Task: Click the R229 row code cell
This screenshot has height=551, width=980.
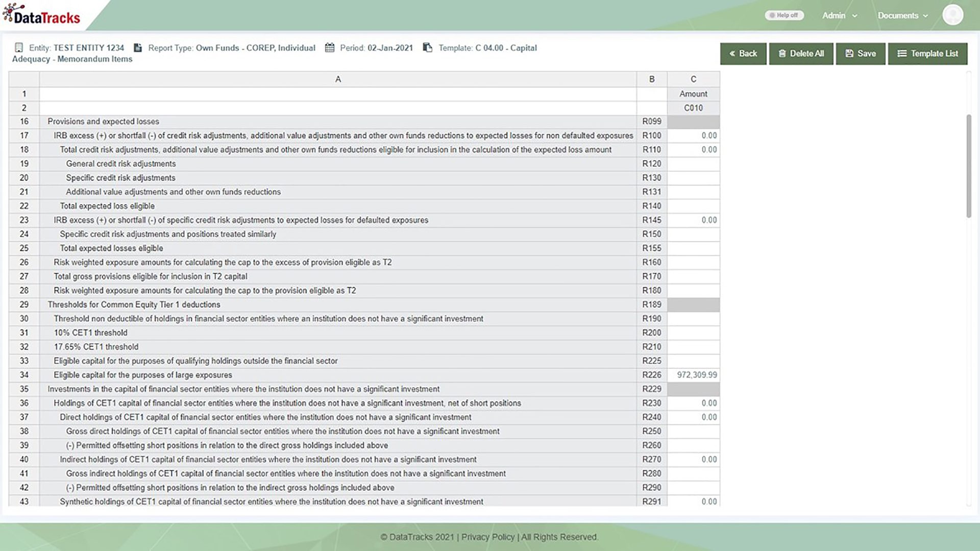Action: point(652,389)
